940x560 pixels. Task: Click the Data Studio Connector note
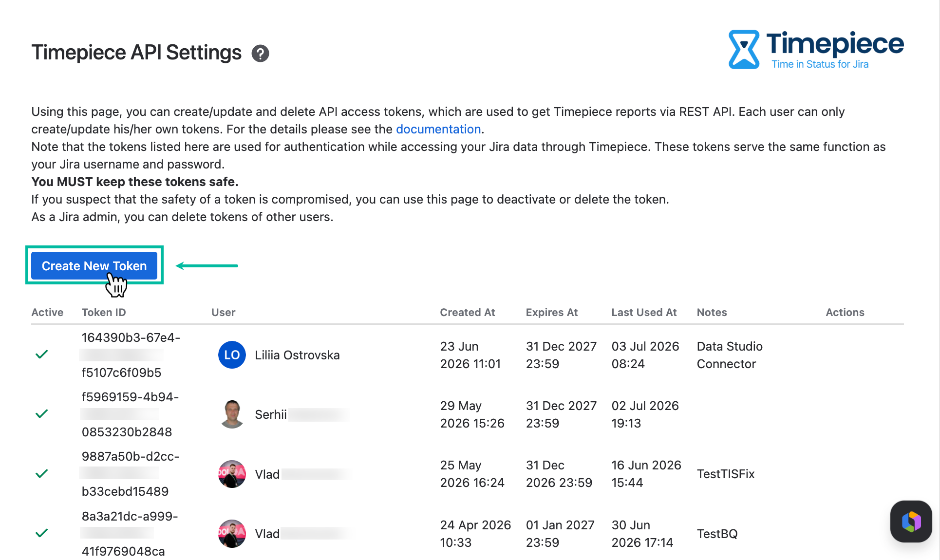coord(730,355)
